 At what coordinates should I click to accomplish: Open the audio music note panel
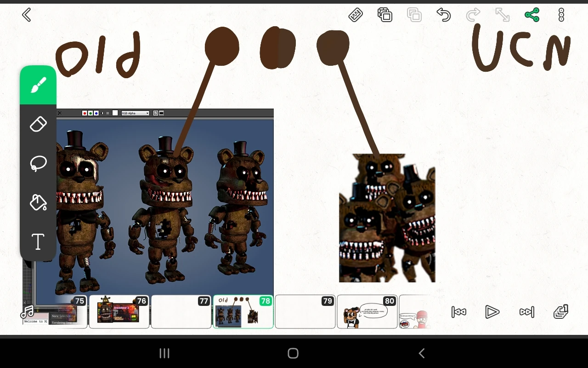pyautogui.click(x=28, y=312)
